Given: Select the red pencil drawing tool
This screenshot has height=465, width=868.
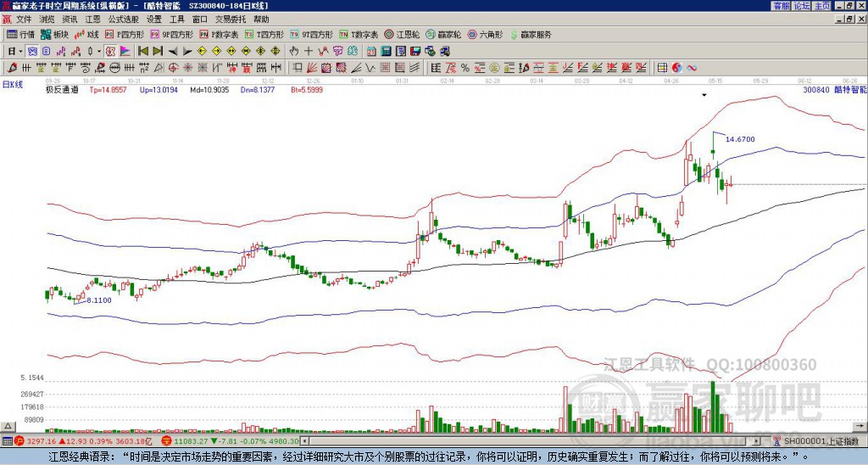Looking at the screenshot, I should tap(12, 68).
